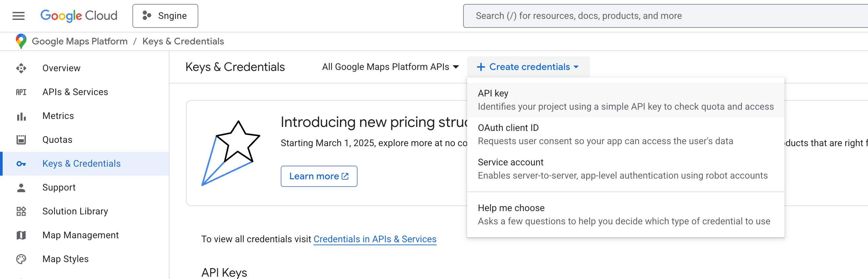
Task: Click the Support person icon
Action: 21,188
